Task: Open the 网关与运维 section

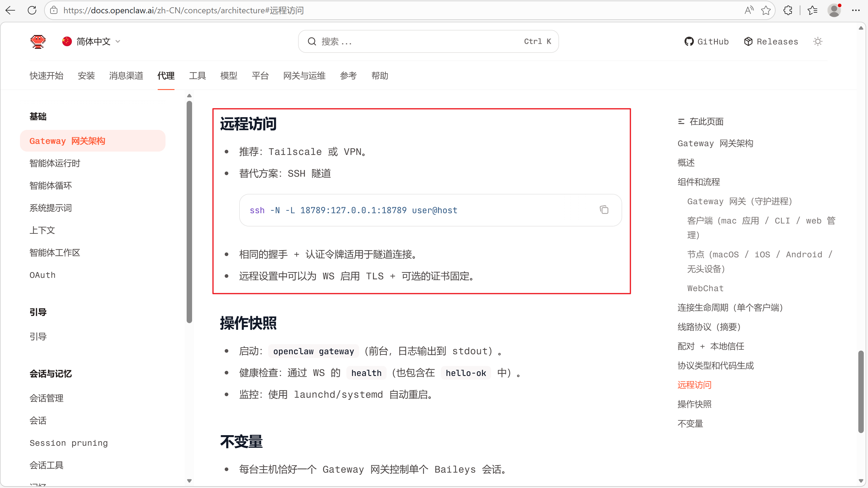Action: click(x=304, y=75)
